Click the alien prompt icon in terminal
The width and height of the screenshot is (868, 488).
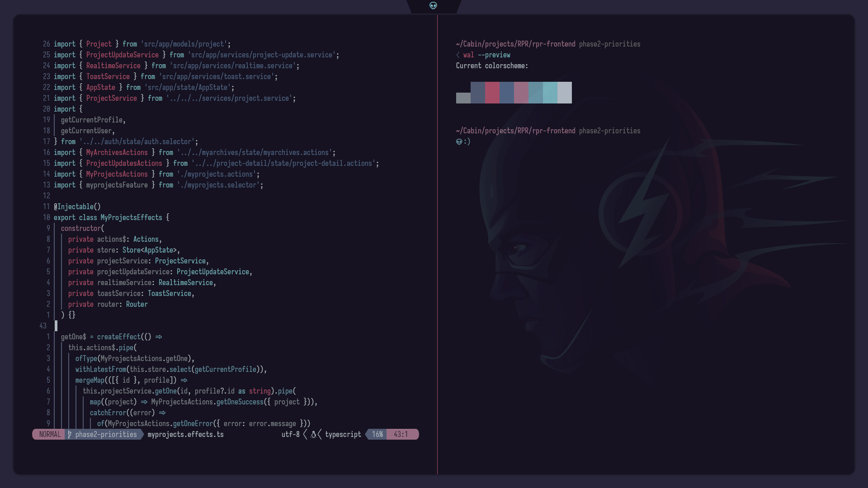tap(459, 142)
